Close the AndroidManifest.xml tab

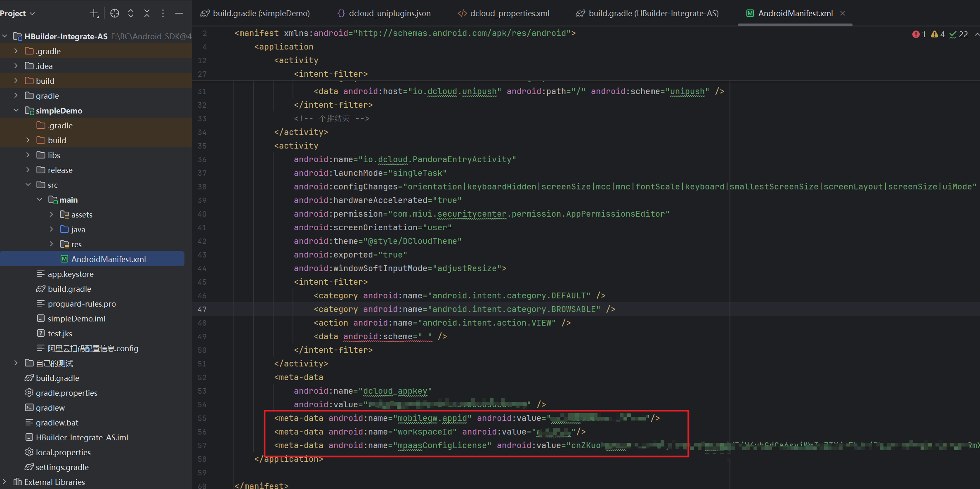point(843,13)
